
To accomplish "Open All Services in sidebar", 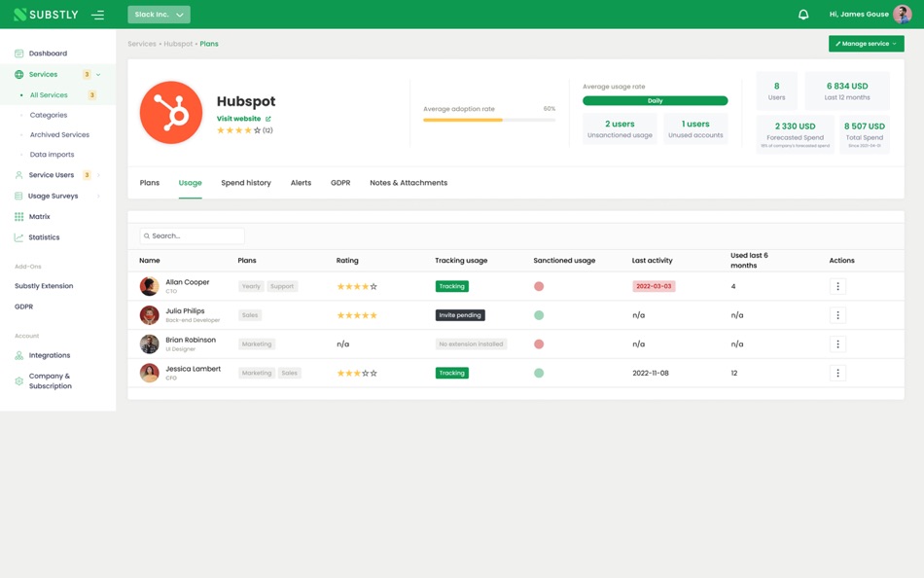I will tap(49, 95).
